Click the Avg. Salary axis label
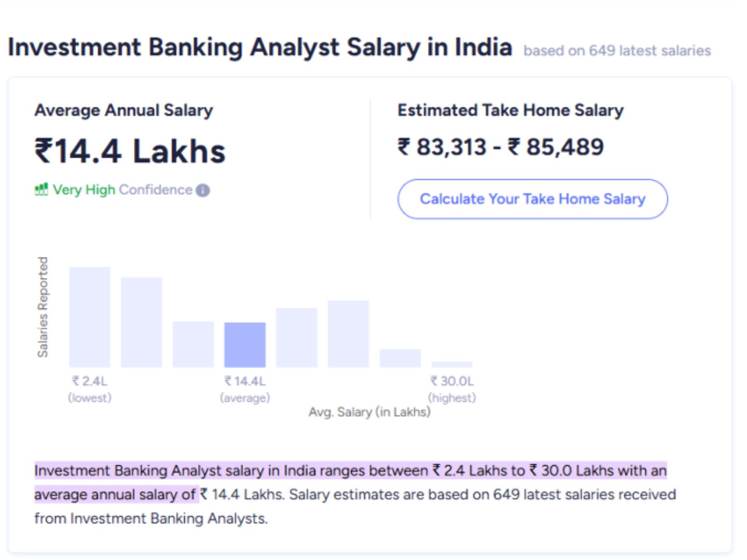The width and height of the screenshot is (747, 560). coord(370,412)
